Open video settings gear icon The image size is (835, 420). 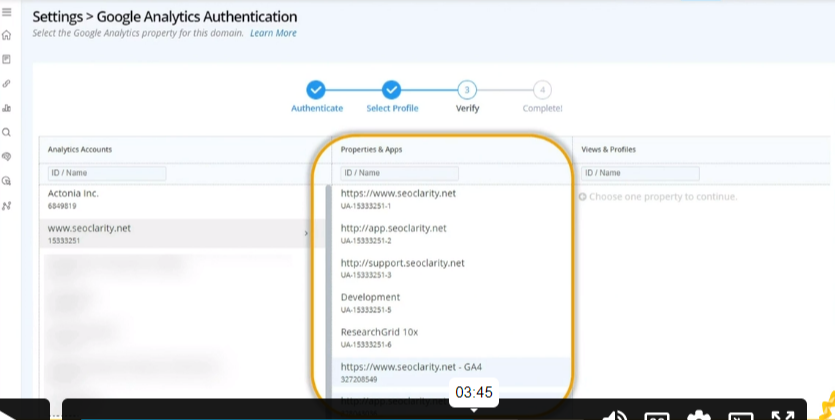point(698,414)
